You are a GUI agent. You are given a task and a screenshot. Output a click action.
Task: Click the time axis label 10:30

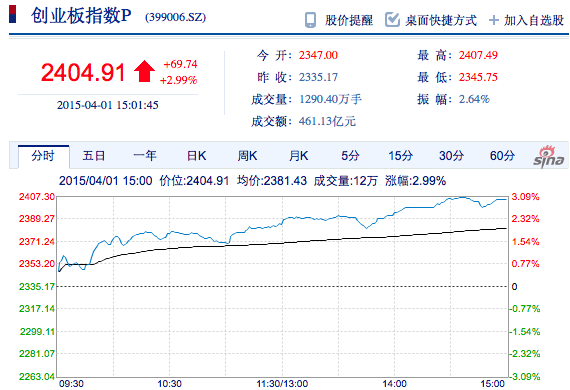point(169,384)
